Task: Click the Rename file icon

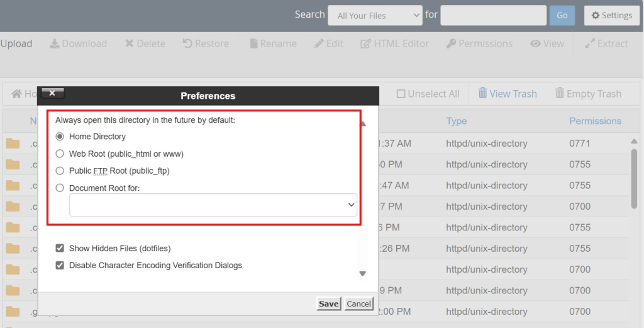Action: (x=254, y=43)
